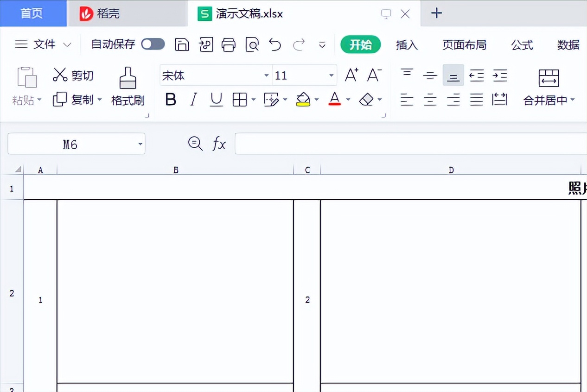Align text to vertical middle
The image size is (587, 392).
430,75
